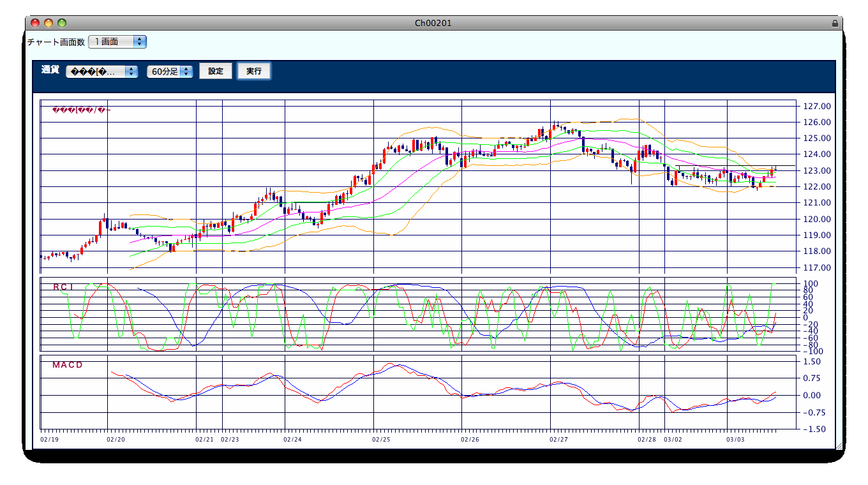Click the yellow minimize window button
The height and width of the screenshot is (485, 868).
tap(49, 23)
